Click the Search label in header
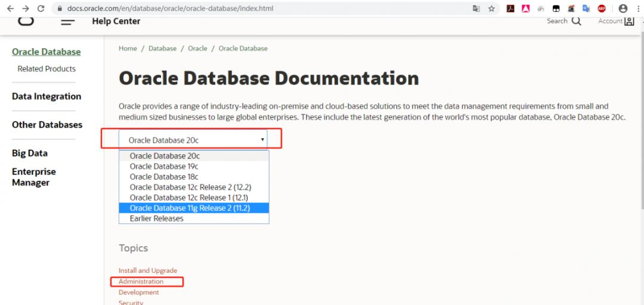 tap(557, 21)
